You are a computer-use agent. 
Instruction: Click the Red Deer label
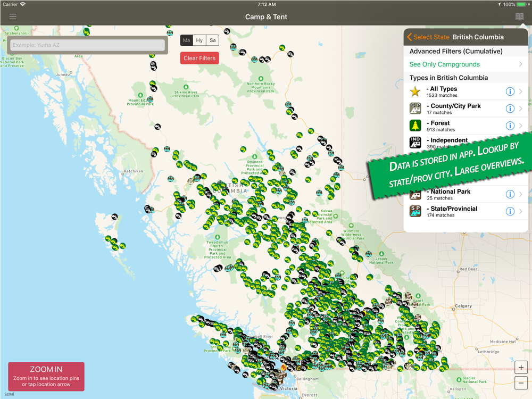468,269
